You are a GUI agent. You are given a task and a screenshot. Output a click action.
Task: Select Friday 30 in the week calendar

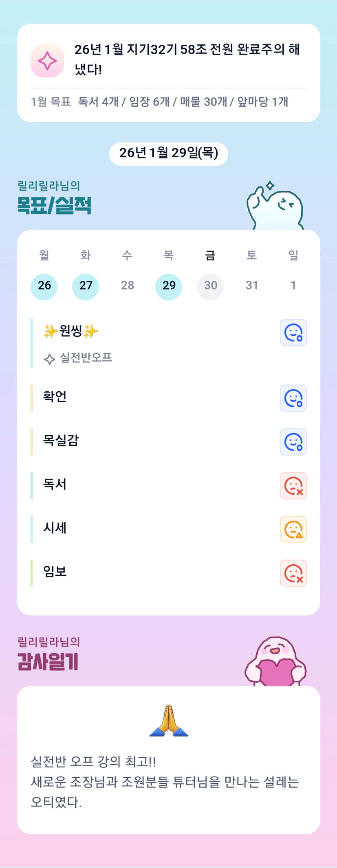(210, 286)
